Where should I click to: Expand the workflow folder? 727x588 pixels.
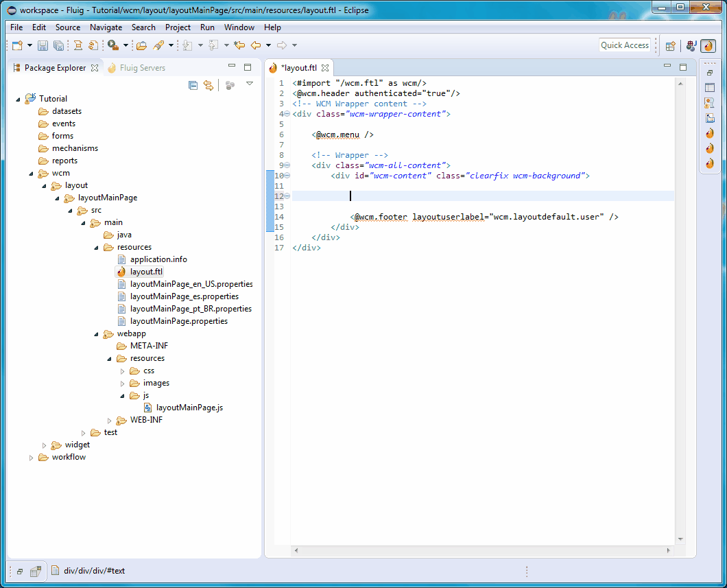pyautogui.click(x=31, y=458)
